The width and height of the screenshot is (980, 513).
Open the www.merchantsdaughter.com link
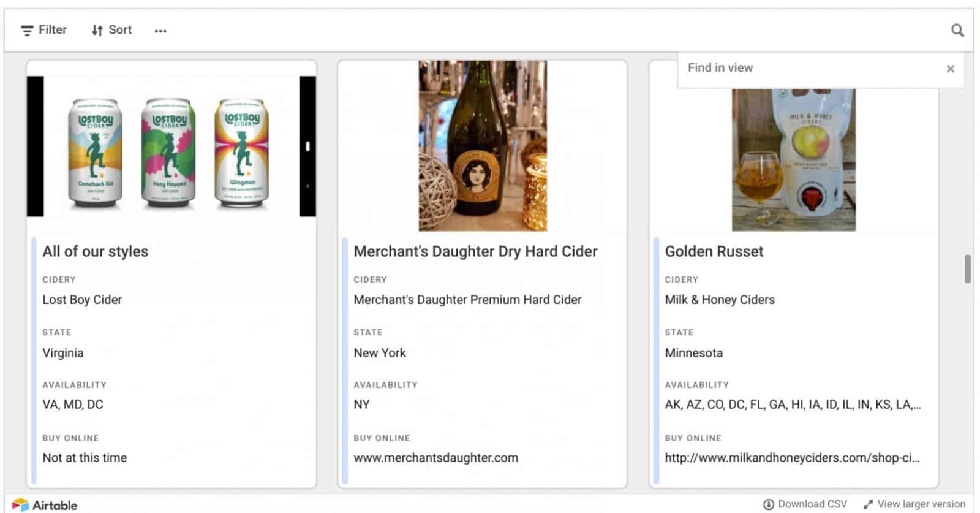[x=435, y=458]
